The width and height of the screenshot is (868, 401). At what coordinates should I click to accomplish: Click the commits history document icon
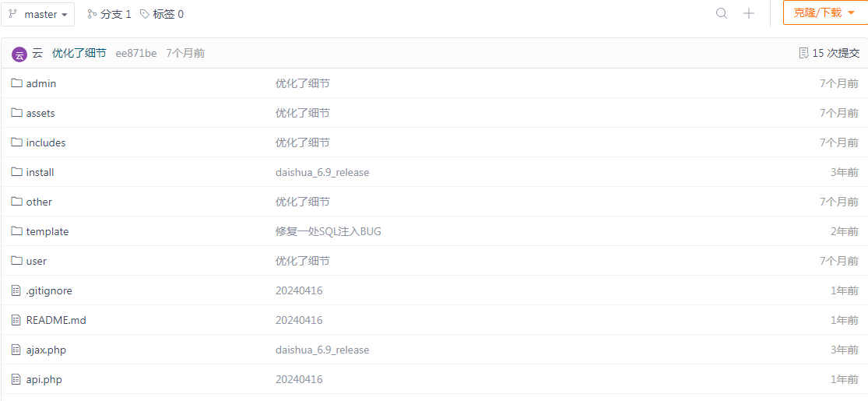pyautogui.click(x=803, y=53)
